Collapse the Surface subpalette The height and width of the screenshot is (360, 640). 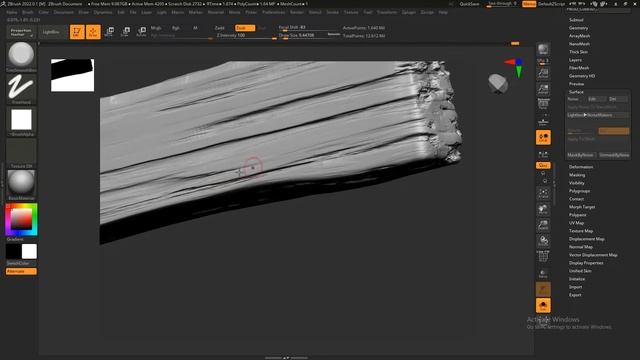coord(576,92)
